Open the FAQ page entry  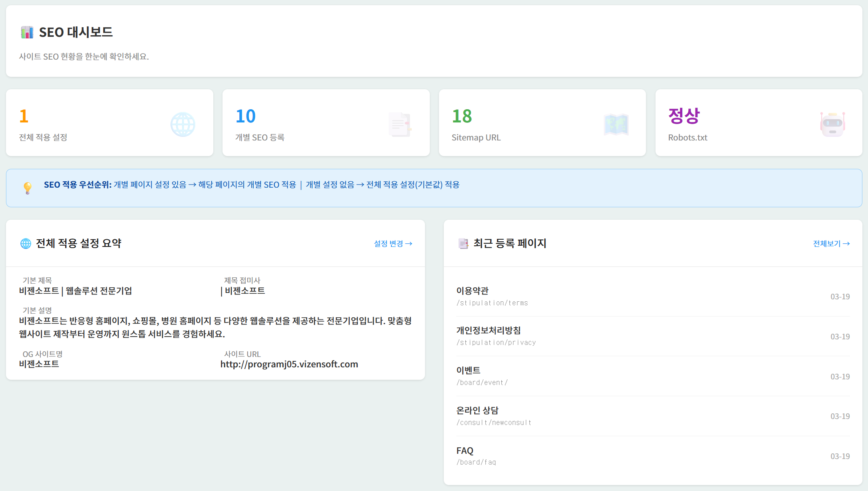pyautogui.click(x=465, y=451)
